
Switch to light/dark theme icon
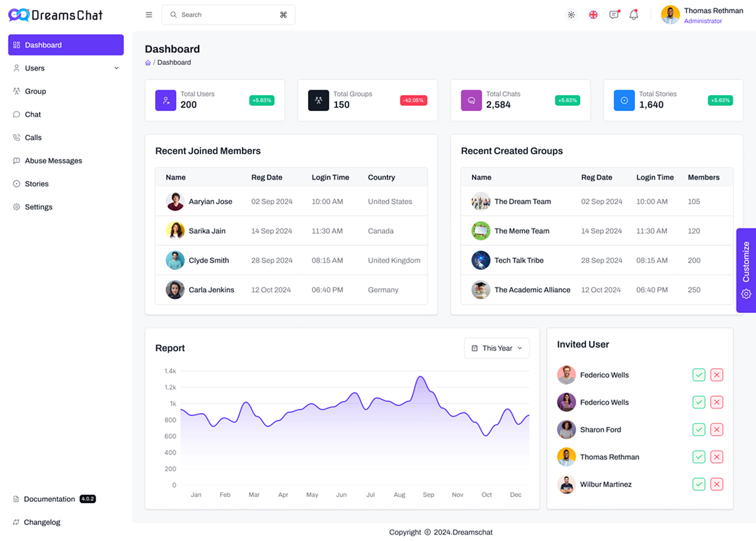tap(571, 15)
